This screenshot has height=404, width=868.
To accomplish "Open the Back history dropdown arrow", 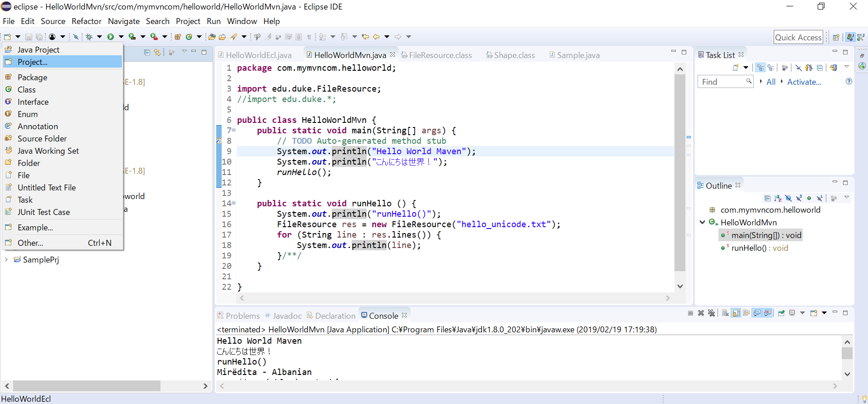I will [x=387, y=37].
